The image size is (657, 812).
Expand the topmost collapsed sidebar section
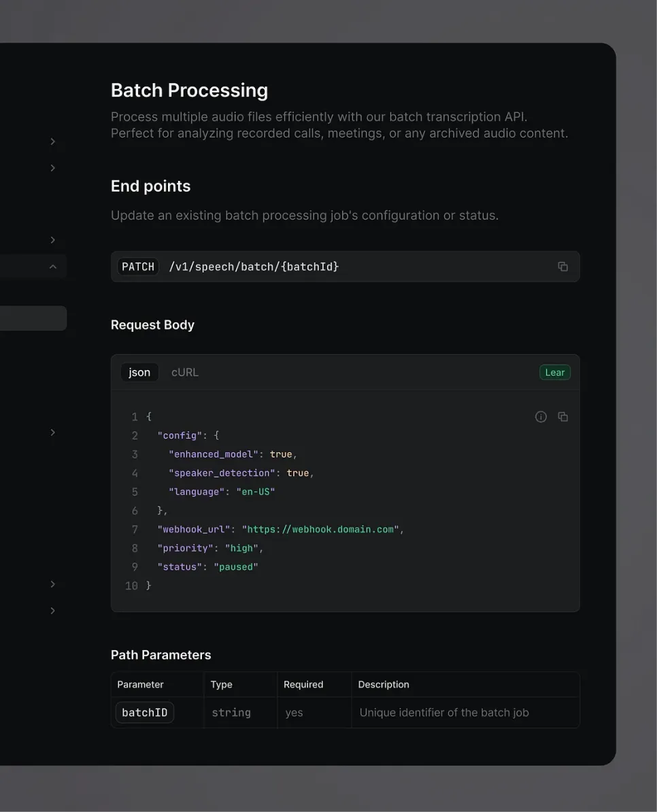pyautogui.click(x=52, y=141)
